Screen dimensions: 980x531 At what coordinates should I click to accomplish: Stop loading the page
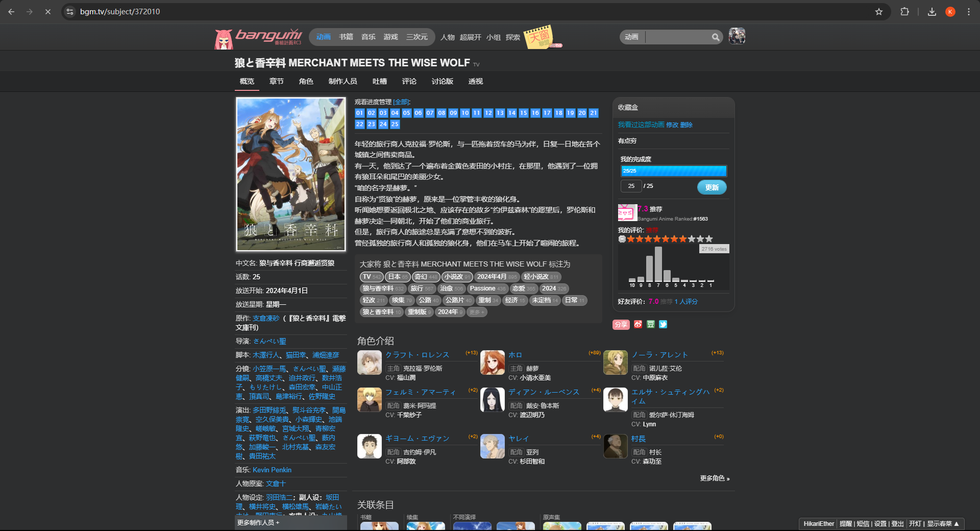coord(47,12)
